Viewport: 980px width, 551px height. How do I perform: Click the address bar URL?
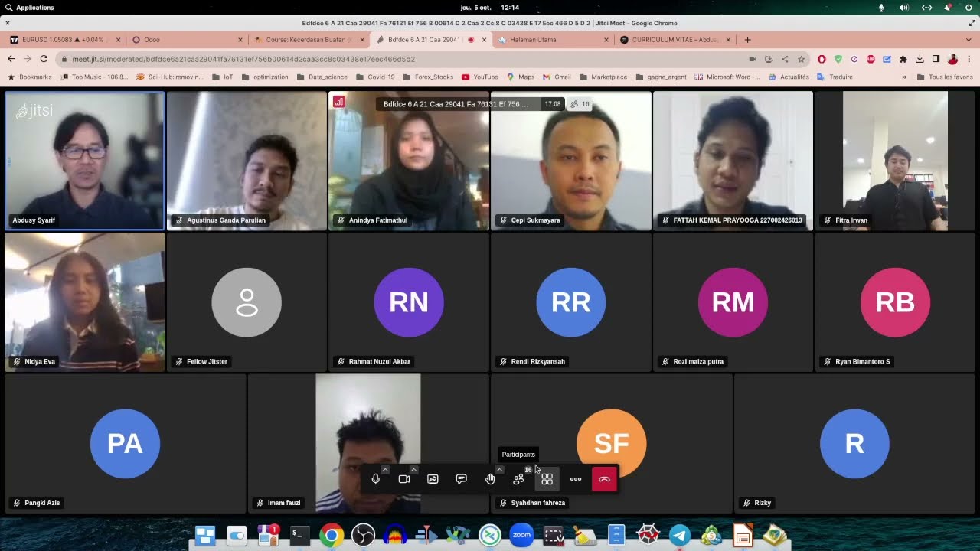pyautogui.click(x=243, y=59)
